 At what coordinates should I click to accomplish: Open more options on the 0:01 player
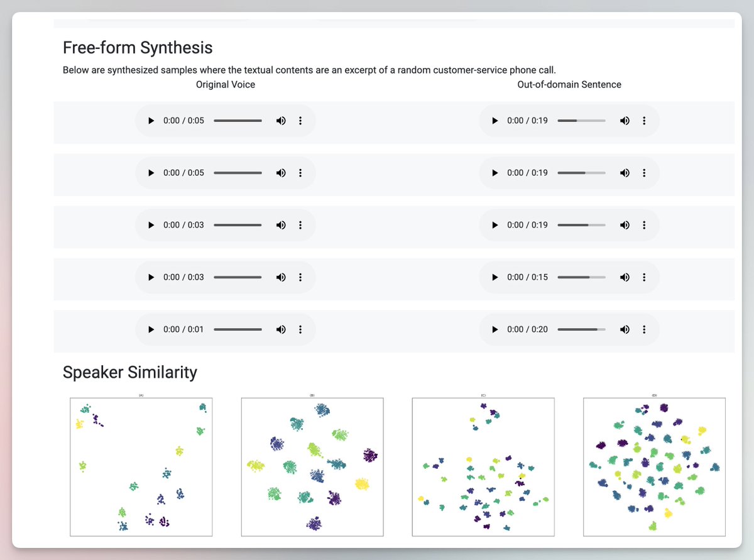click(x=300, y=329)
